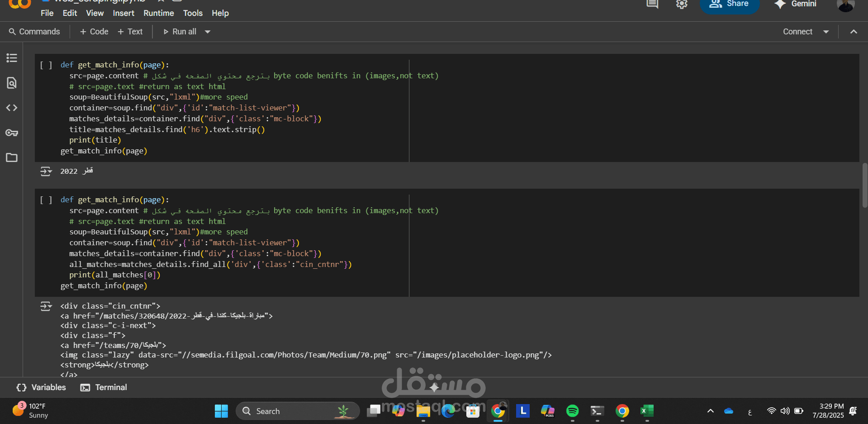This screenshot has width=868, height=424.
Task: Open Colab settings gear icon
Action: [682, 4]
